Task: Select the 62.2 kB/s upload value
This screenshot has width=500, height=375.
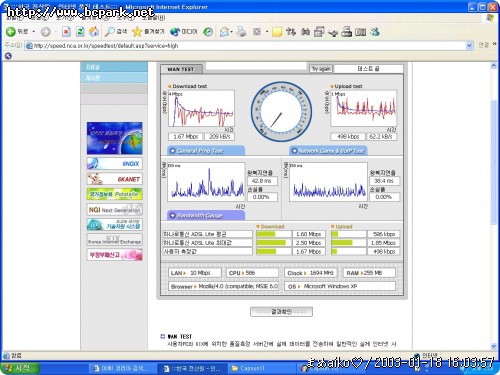Action: pos(381,137)
